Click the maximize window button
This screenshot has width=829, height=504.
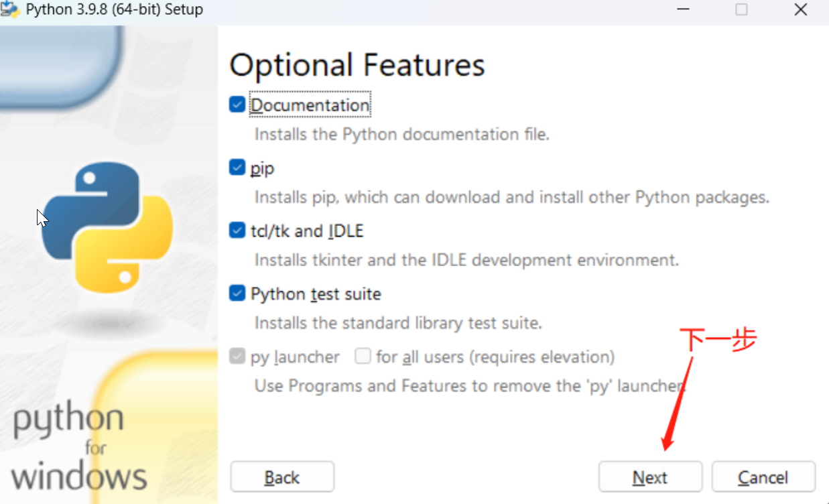(741, 9)
